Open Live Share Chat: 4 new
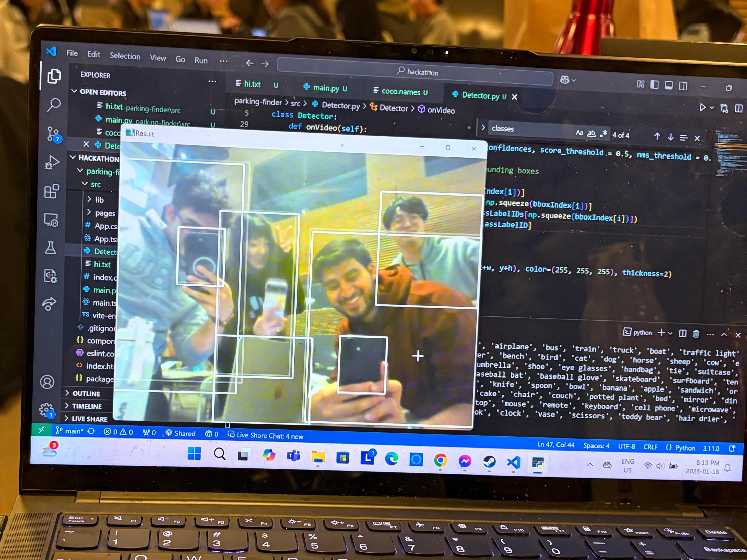 pos(265,435)
